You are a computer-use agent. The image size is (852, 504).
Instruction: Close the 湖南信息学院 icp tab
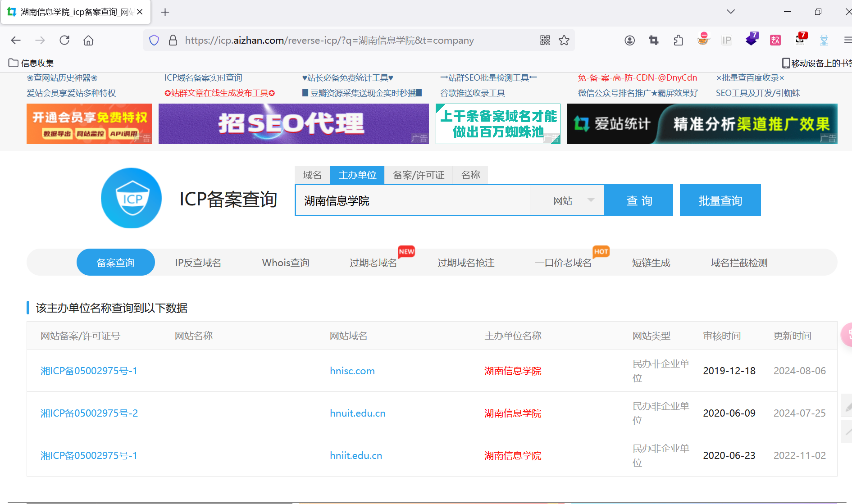[x=140, y=12]
